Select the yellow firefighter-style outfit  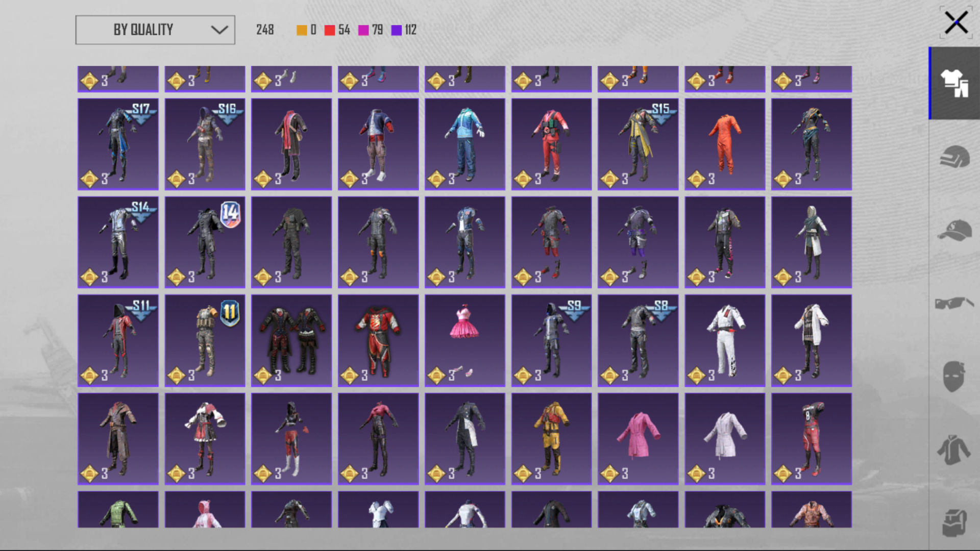click(x=552, y=439)
